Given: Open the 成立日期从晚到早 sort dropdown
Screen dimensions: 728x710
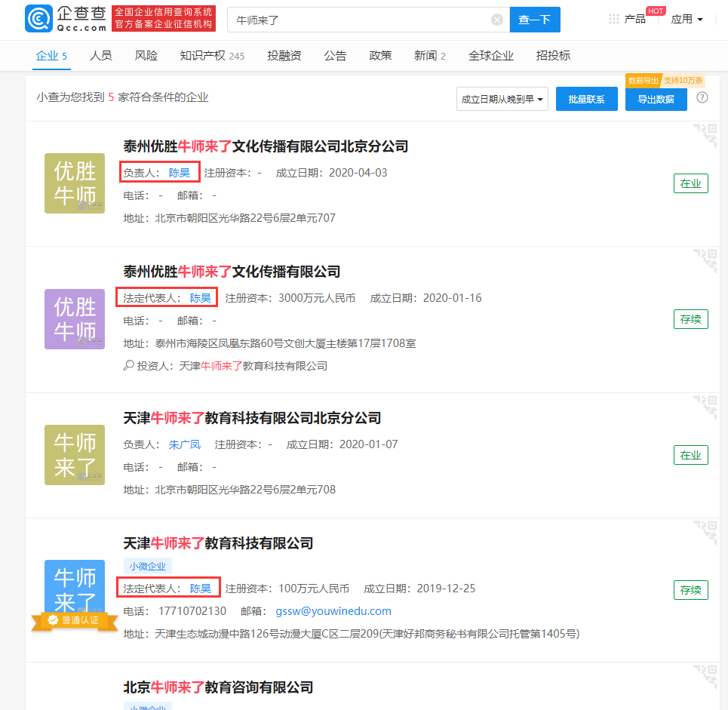Looking at the screenshot, I should click(x=502, y=99).
